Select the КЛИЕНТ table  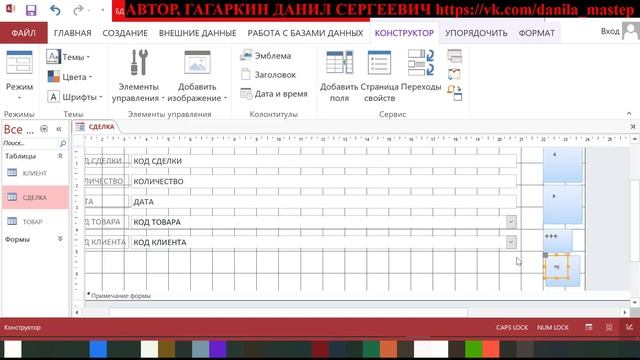35,173
